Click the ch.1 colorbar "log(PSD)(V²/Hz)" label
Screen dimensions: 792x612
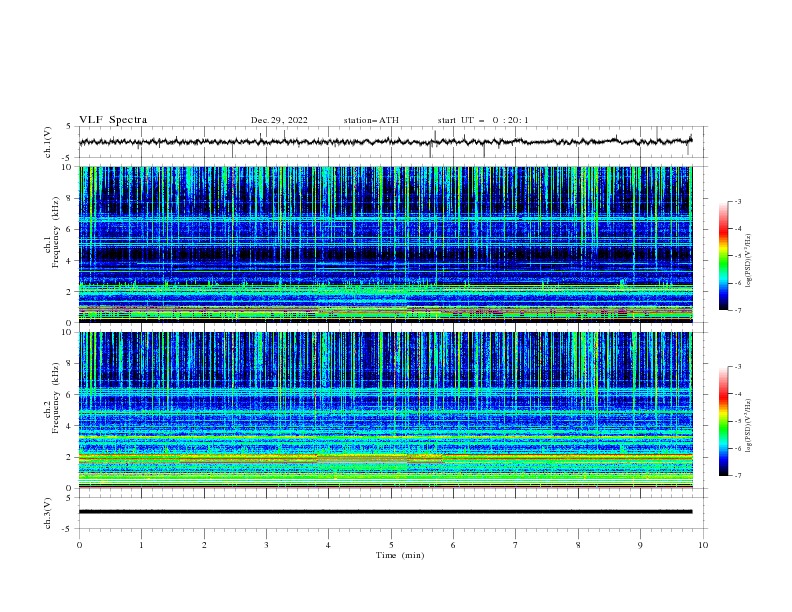[x=749, y=261]
